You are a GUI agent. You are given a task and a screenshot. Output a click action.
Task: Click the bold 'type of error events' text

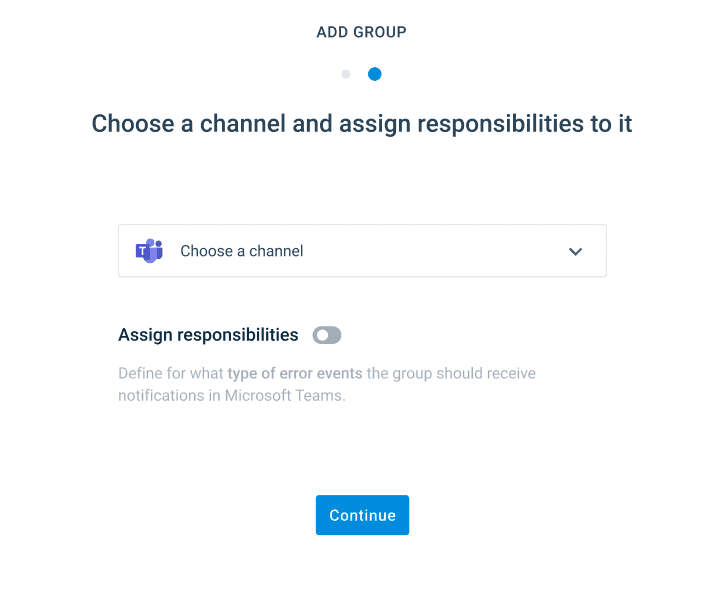click(294, 374)
